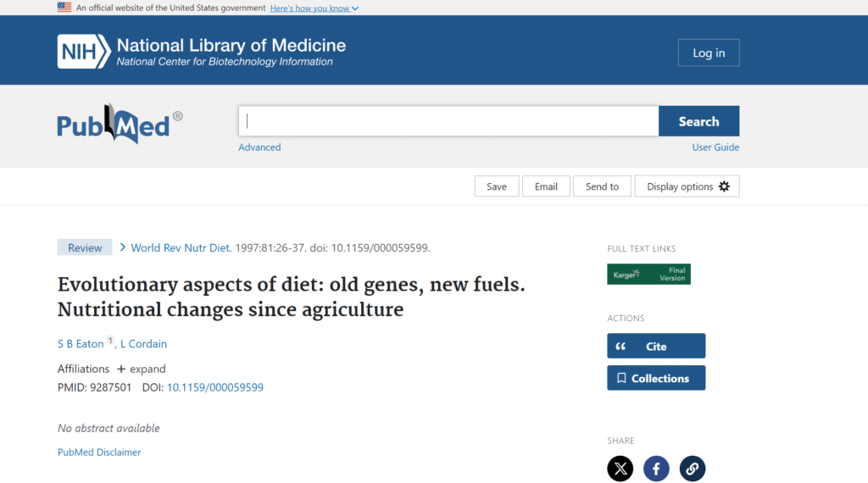This screenshot has width=868, height=483.
Task: Click the NIH logo
Action: pyautogui.click(x=84, y=51)
